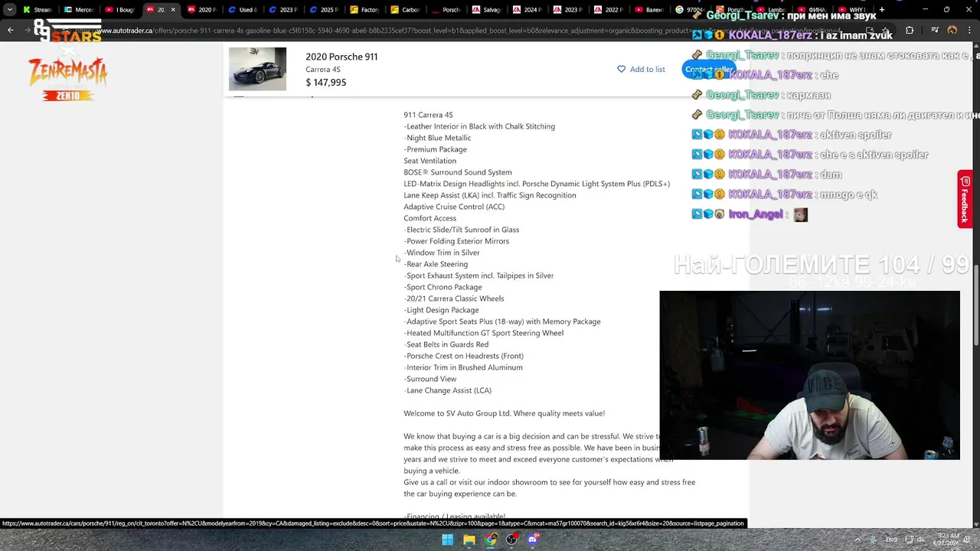Open the Windows Start menu
The height and width of the screenshot is (551, 980).
448,540
